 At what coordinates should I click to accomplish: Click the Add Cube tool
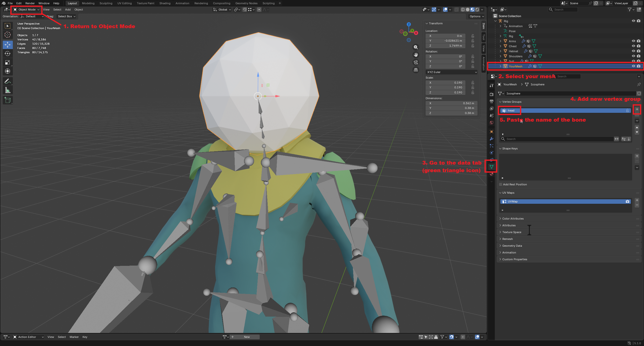pos(8,100)
